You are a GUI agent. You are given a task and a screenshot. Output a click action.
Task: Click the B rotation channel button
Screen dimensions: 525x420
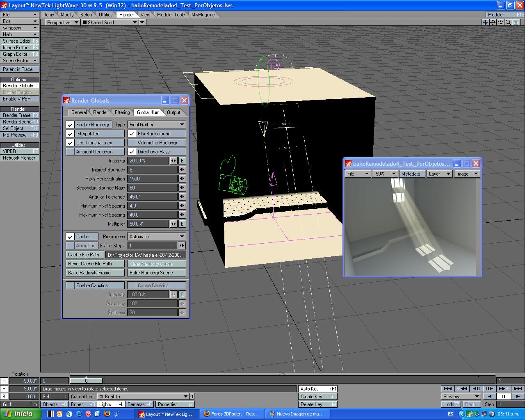coord(4,397)
